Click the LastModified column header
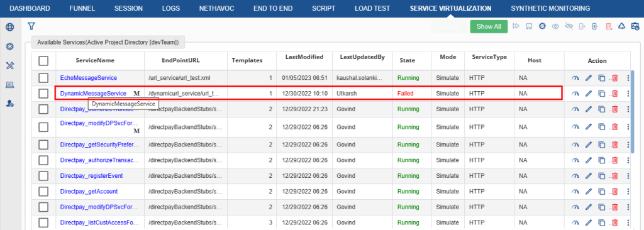The image size is (644, 230). 304,57
